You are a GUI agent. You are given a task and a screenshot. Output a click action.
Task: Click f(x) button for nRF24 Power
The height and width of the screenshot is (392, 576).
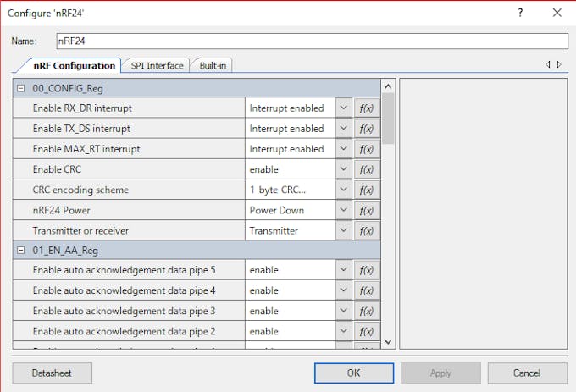[367, 210]
